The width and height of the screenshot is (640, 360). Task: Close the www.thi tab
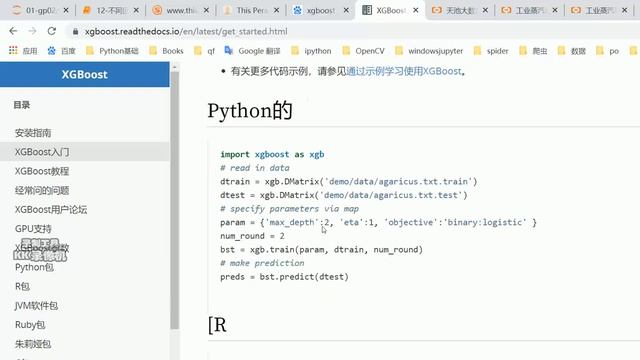(206, 10)
